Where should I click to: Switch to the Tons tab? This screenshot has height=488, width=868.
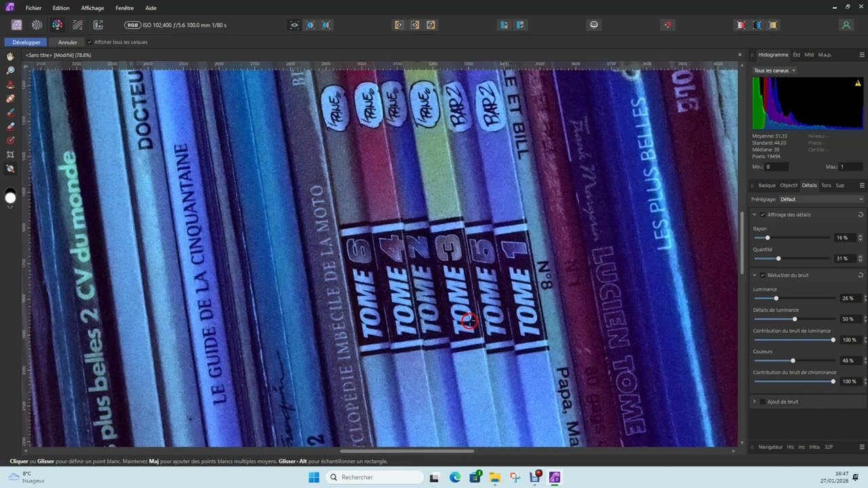(826, 185)
